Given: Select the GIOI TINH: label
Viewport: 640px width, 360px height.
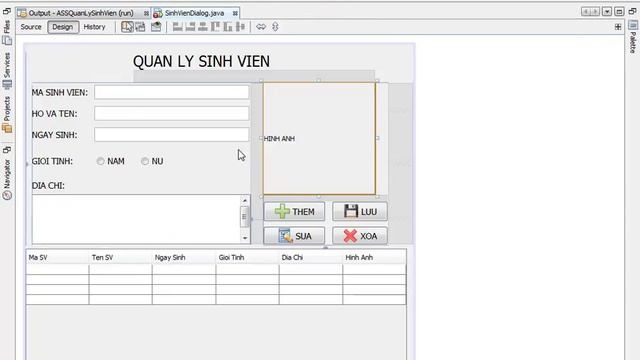Looking at the screenshot, I should (x=52, y=161).
